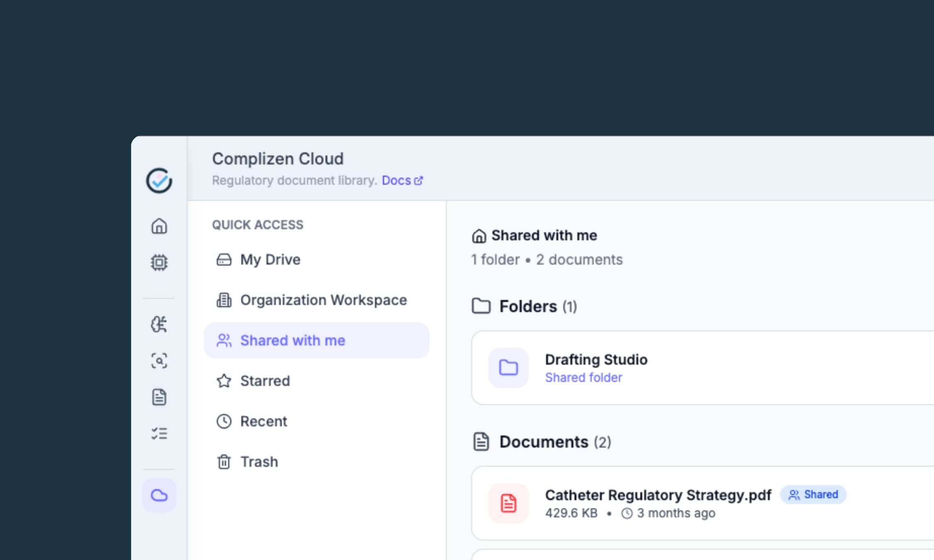Click the Folders section header
Screen dimensions: 934x560
point(538,307)
